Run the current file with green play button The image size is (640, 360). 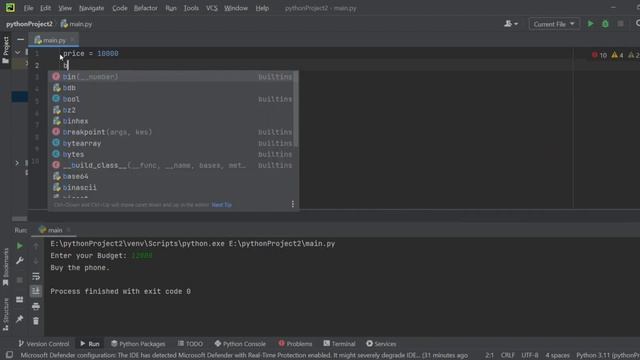click(x=590, y=24)
